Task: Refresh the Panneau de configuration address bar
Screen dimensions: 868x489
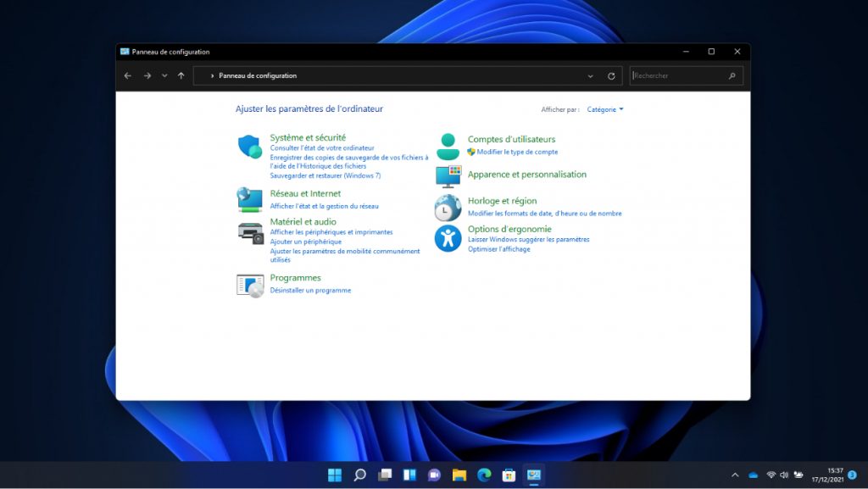Action: tap(611, 76)
